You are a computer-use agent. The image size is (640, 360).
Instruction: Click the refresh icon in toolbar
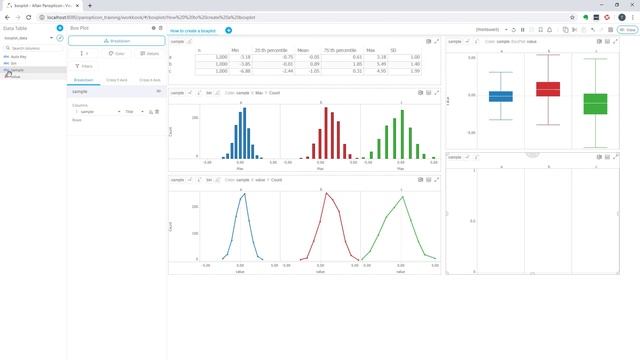pos(514,30)
